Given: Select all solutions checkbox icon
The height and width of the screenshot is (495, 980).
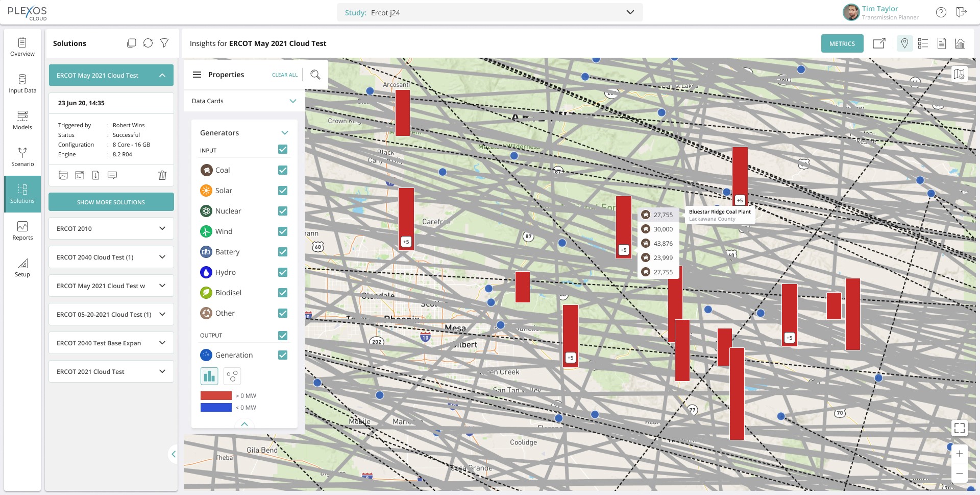Looking at the screenshot, I should pyautogui.click(x=131, y=43).
